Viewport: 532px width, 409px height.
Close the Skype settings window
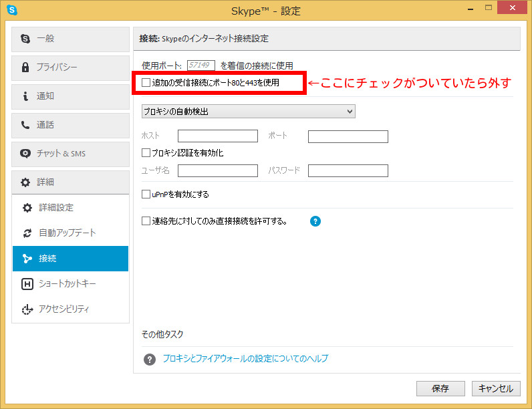pyautogui.click(x=513, y=7)
